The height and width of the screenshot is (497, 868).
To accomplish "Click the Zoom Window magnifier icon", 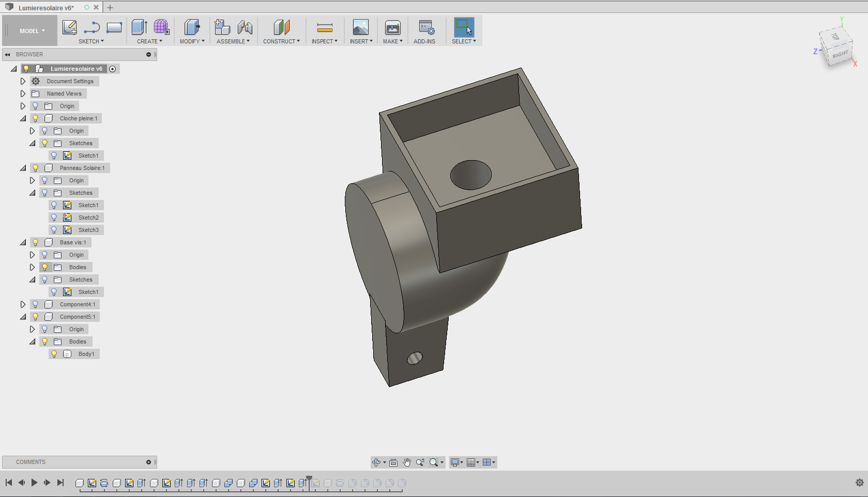I will click(x=434, y=462).
